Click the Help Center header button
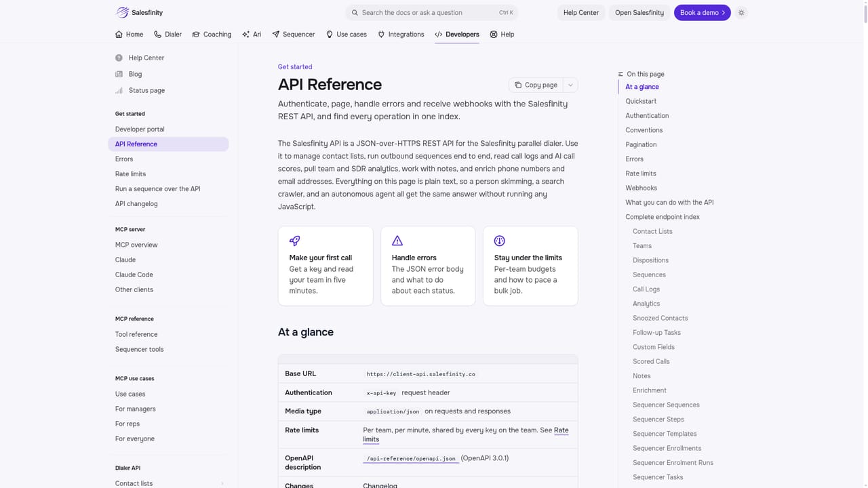The height and width of the screenshot is (488, 868). click(x=581, y=12)
